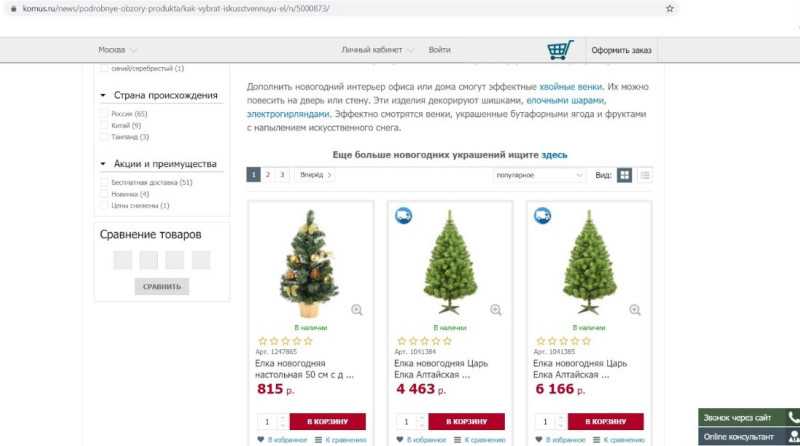Tick the Россия (65) country checkbox
800x446 pixels.
coord(104,113)
